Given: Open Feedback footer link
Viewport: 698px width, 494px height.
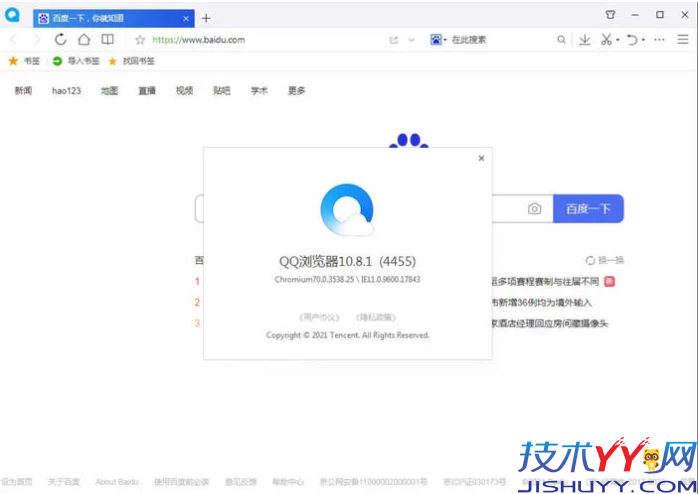Looking at the screenshot, I should click(241, 482).
